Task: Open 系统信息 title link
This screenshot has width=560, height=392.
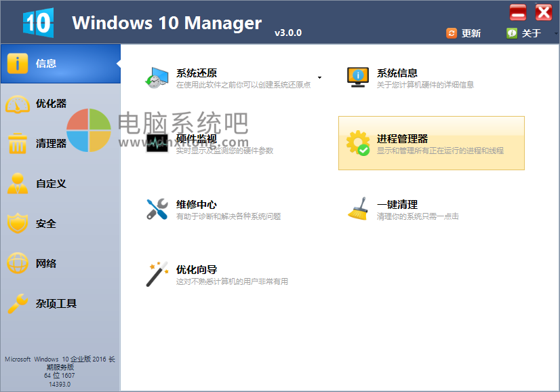Action: click(397, 73)
